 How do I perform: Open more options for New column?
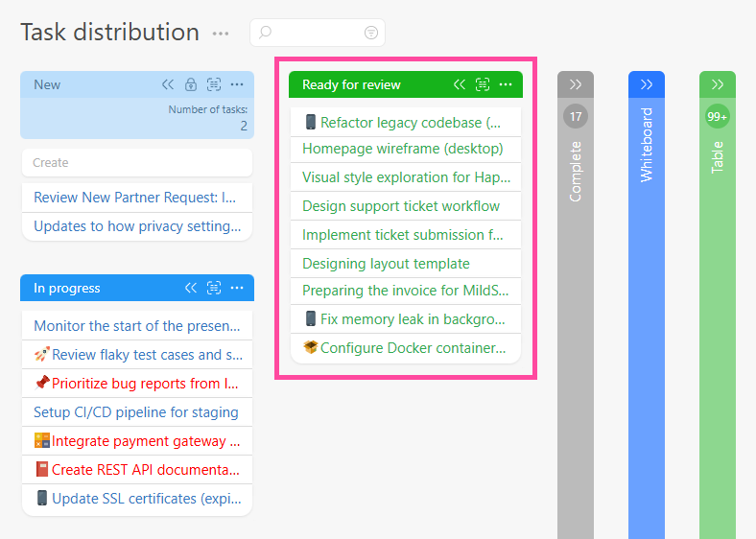pos(237,84)
